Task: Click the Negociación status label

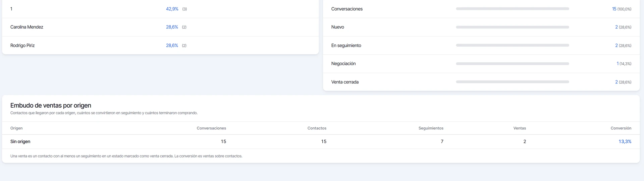Action: (343, 64)
